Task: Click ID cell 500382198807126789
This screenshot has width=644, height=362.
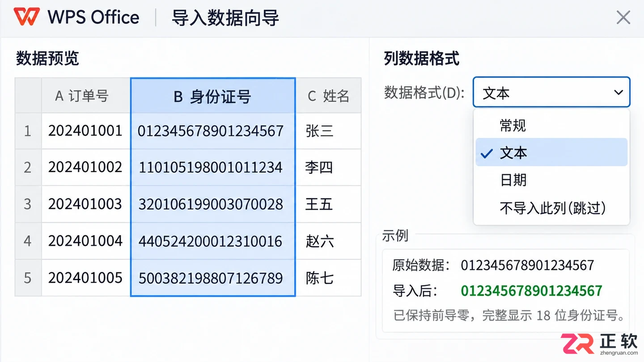Action: (213, 278)
